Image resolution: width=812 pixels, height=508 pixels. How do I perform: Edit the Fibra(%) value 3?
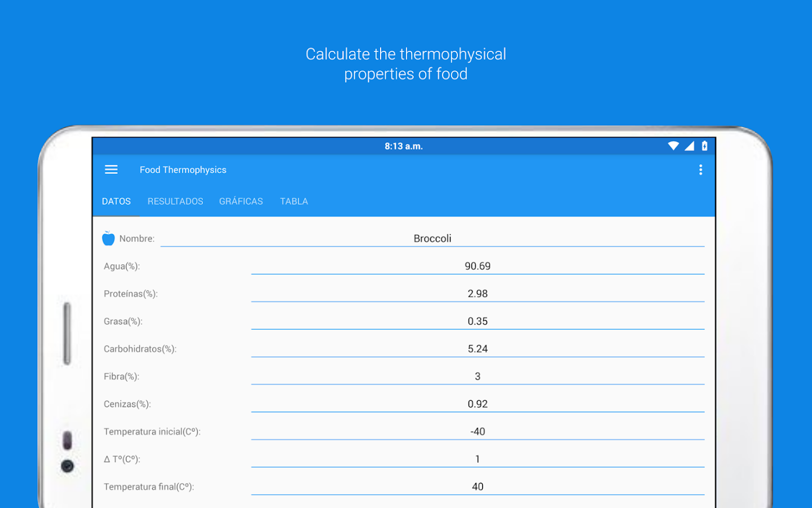pos(478,376)
